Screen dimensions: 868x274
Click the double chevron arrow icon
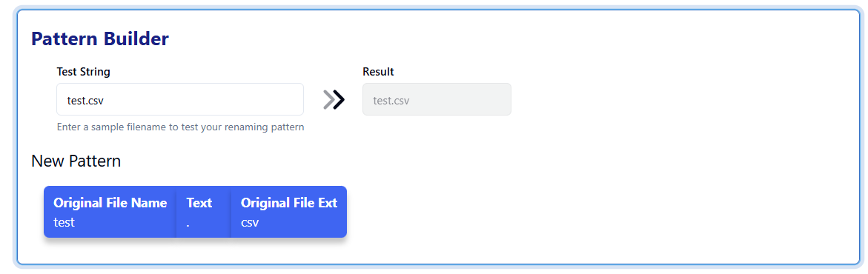click(x=334, y=100)
